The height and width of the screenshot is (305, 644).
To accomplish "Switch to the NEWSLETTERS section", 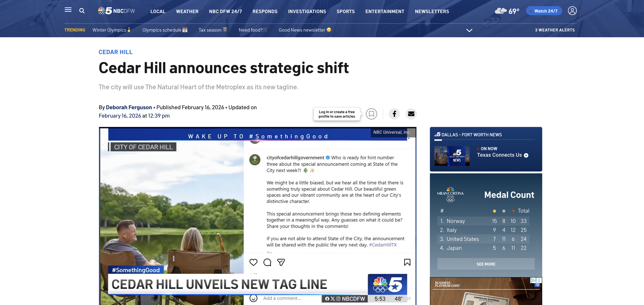I will (432, 11).
